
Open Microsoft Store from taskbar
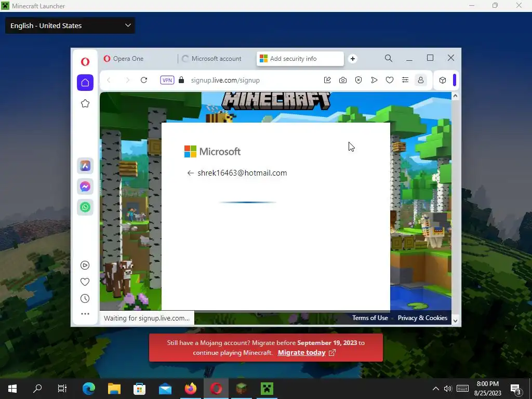(139, 389)
